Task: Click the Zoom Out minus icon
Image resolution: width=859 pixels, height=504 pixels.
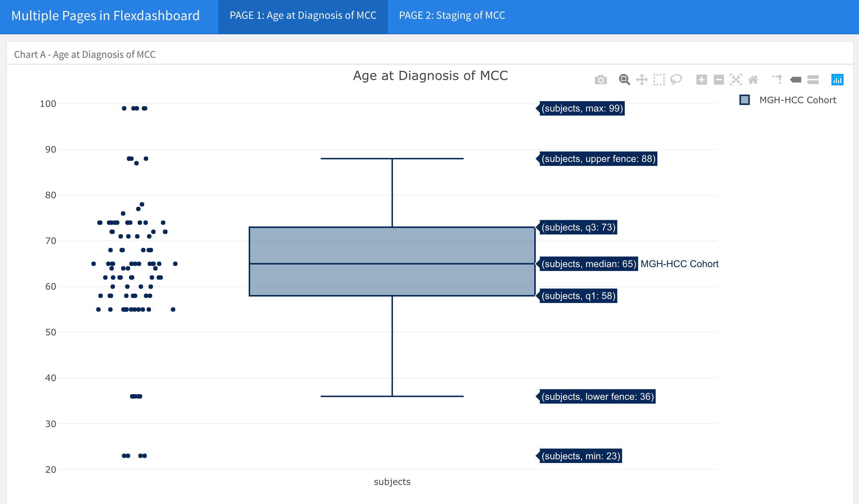Action: tap(719, 80)
